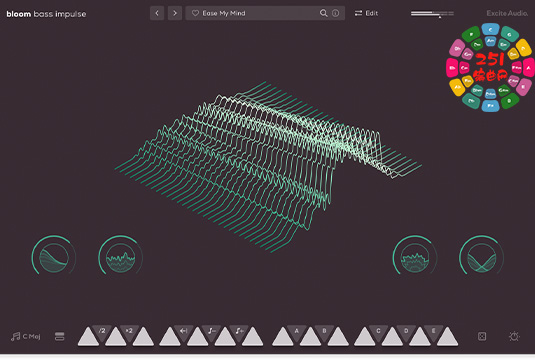Select the A variation key
The height and width of the screenshot is (363, 535).
point(297,331)
